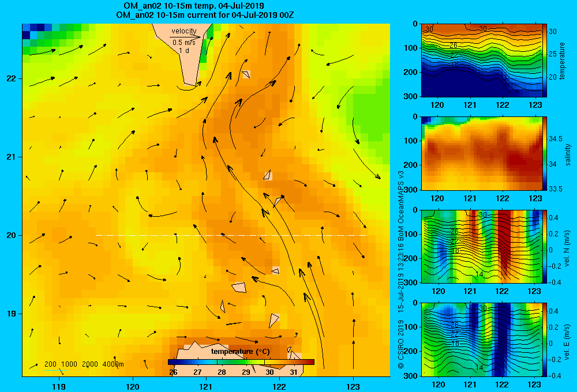Click latitude label 19 on the main map axis
Viewport: 577px width, 392px height.
(11, 314)
